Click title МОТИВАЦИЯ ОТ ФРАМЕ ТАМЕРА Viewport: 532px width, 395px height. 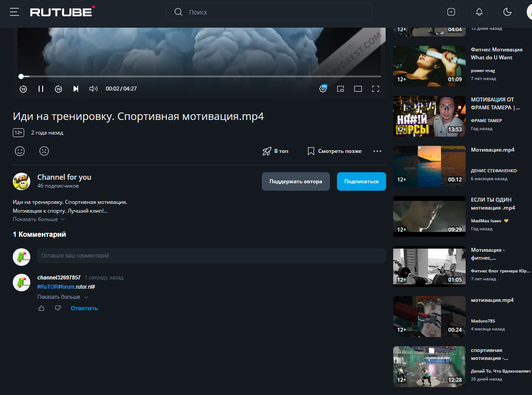tap(495, 104)
